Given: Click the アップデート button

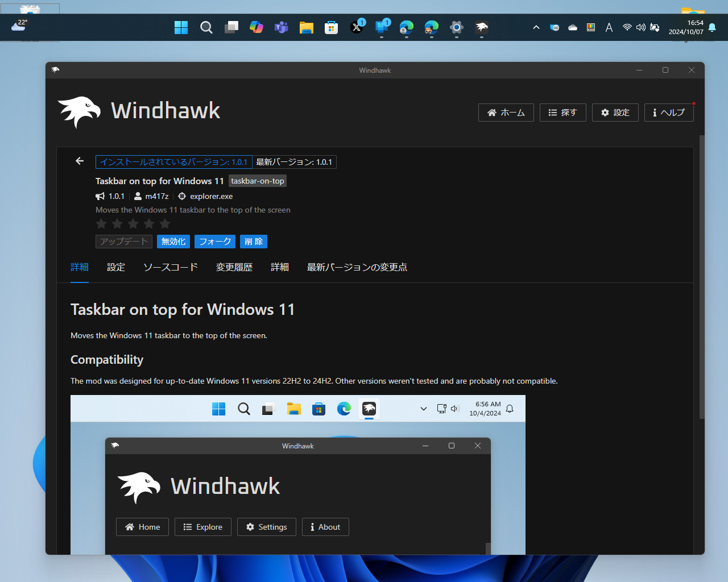Looking at the screenshot, I should tap(124, 242).
